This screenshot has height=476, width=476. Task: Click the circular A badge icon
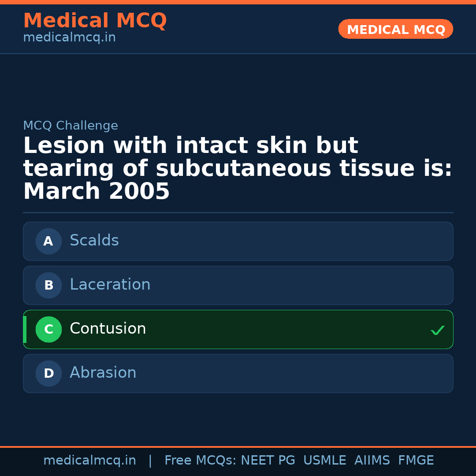[48, 241]
